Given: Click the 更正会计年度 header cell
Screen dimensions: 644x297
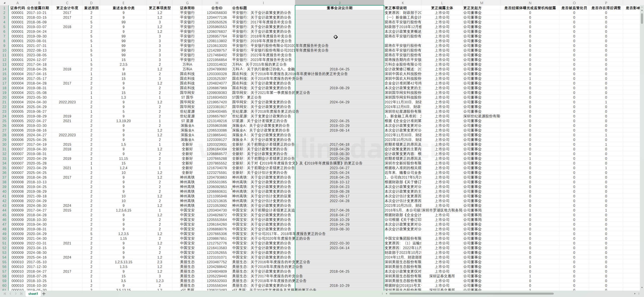Looking at the screenshot, I should [67, 8].
